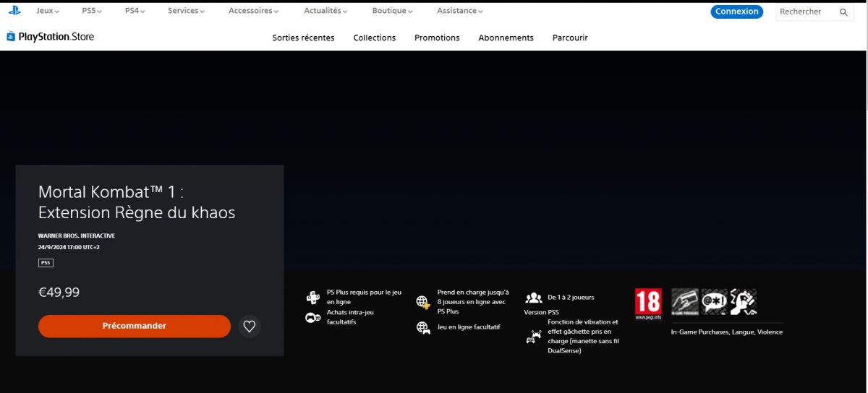Viewport: 868px width, 393px height.
Task: Click the DualSense vibration controller icon
Action: (x=534, y=336)
